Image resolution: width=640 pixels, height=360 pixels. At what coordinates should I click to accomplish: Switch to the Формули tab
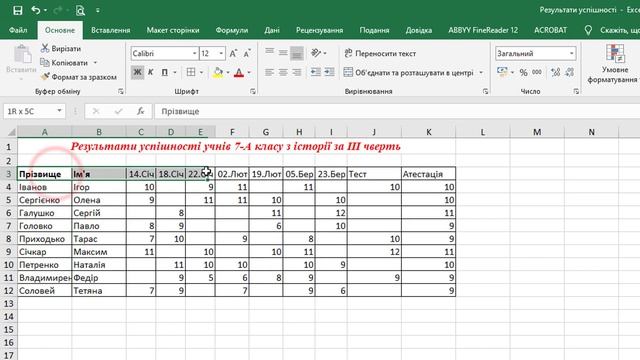[232, 30]
